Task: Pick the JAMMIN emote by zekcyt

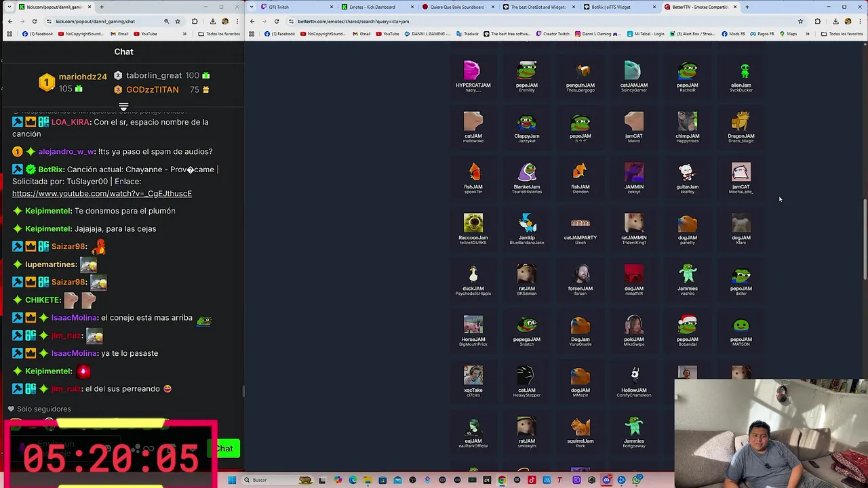Action: pyautogui.click(x=634, y=178)
